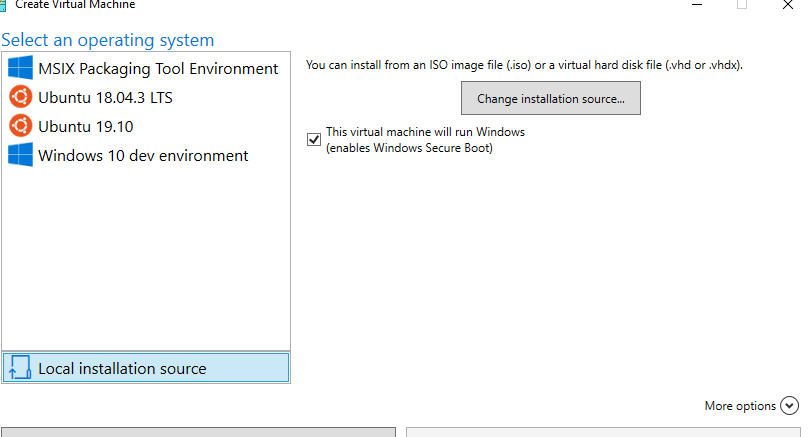Screen dimensions: 811x437
Task: Click the Ubuntu 18.04.3 LTS logo icon
Action: 20,97
